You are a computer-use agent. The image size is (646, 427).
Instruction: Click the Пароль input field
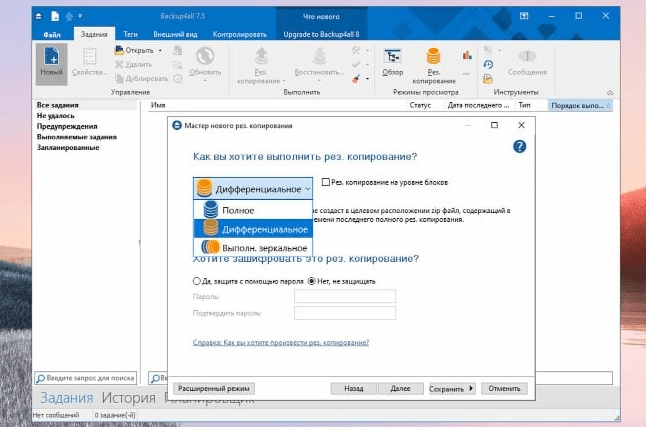pos(345,296)
